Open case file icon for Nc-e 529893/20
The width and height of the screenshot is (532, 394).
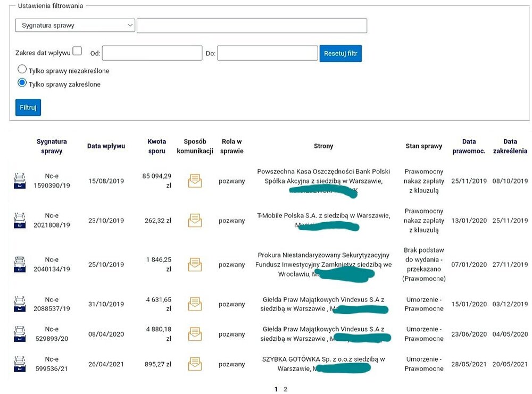coord(20,334)
